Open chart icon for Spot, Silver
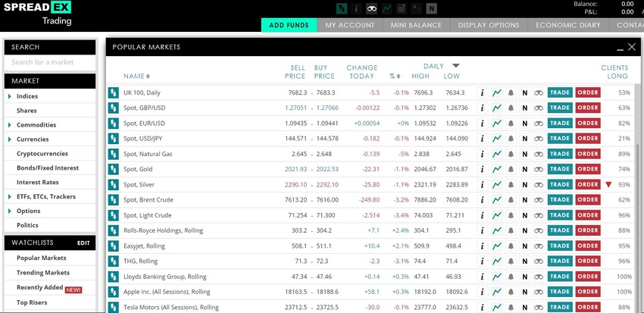Viewport: 644px width, 313px height. tap(497, 184)
